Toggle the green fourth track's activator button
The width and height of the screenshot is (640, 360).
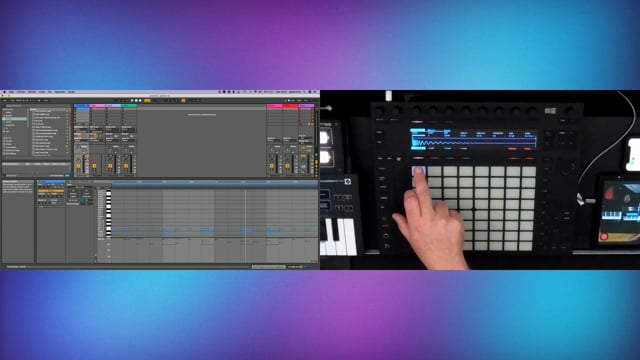click(126, 166)
